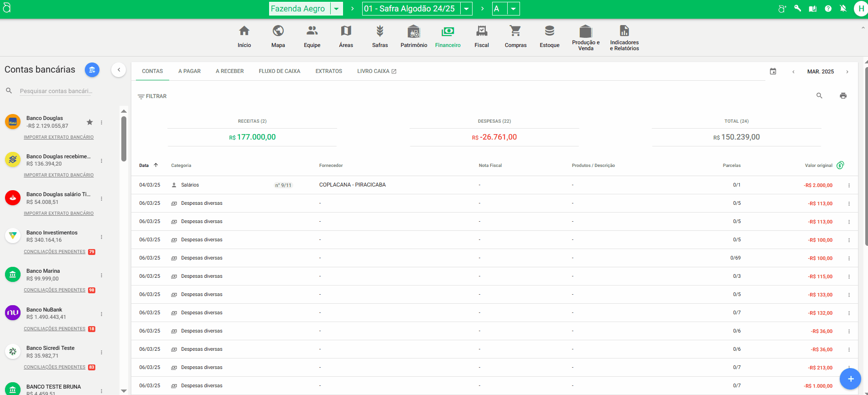Screen dimensions: 868x395
Task: Print the accounts list
Action: (x=843, y=96)
